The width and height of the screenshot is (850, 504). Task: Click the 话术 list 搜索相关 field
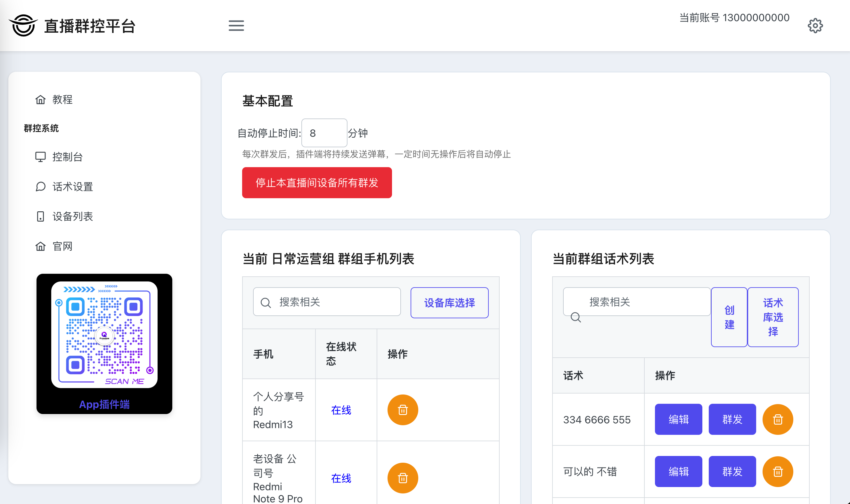[637, 302]
